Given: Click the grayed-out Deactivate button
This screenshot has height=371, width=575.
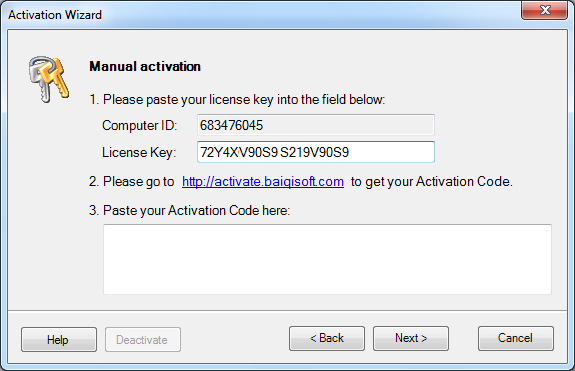Looking at the screenshot, I should [143, 339].
